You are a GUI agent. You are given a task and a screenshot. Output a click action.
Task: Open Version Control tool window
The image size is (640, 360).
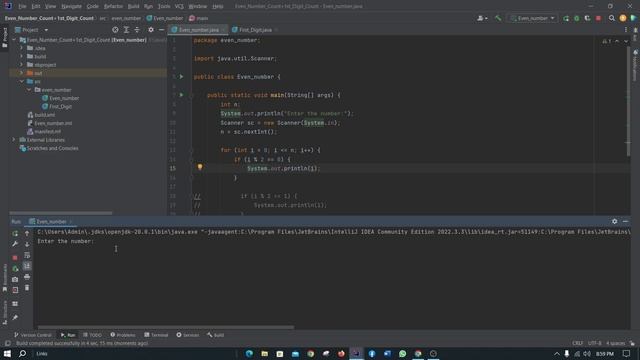[x=33, y=335]
